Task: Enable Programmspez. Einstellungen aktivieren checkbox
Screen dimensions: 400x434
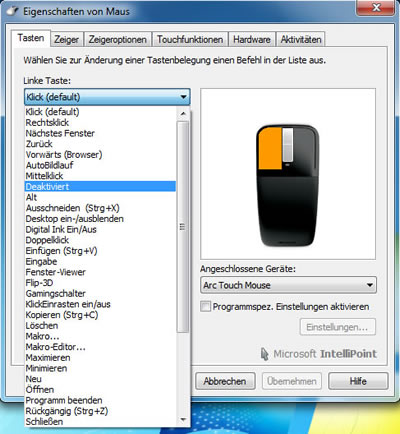Action: coord(206,306)
